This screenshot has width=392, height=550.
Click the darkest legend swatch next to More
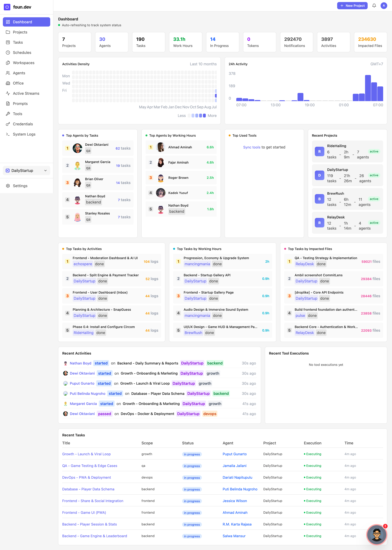pyautogui.click(x=204, y=116)
